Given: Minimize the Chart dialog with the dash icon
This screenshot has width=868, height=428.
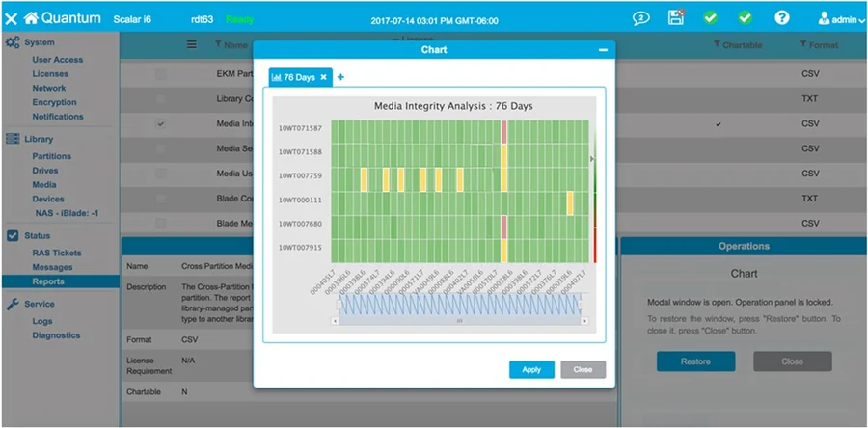Looking at the screenshot, I should 604,50.
